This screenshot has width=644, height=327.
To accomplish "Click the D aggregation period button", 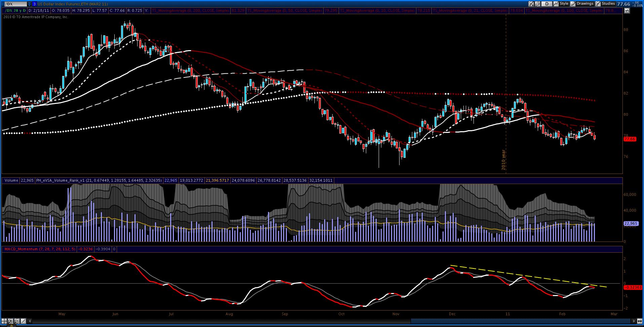I will 547,4.
